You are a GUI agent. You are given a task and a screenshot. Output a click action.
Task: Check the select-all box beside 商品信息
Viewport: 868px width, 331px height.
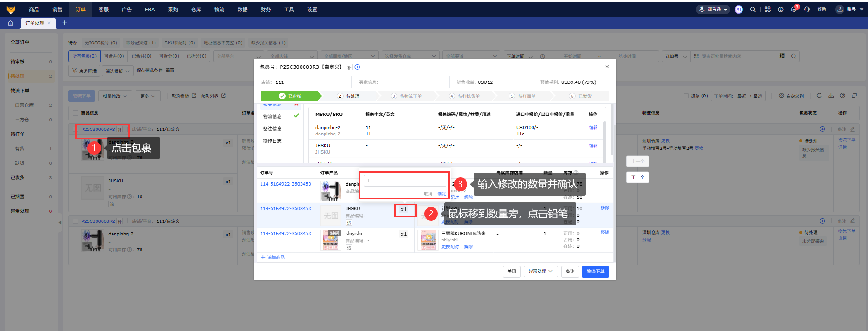click(x=75, y=113)
